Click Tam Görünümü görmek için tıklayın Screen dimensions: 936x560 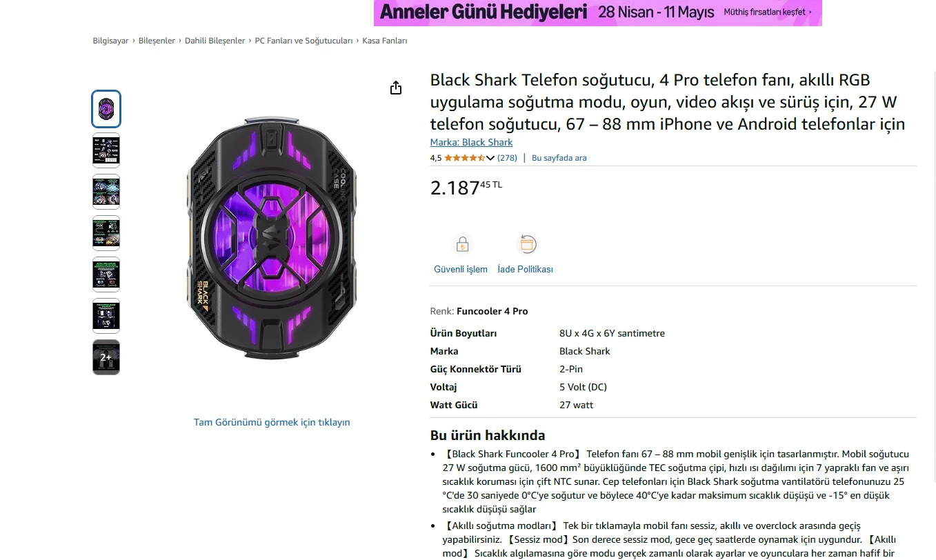point(272,422)
